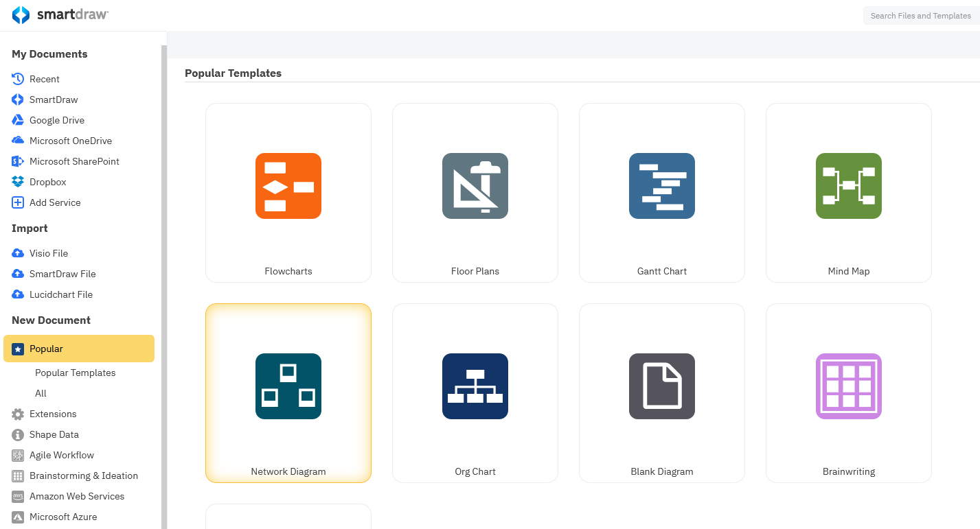View Recent documents
The width and height of the screenshot is (980, 529).
pos(43,79)
